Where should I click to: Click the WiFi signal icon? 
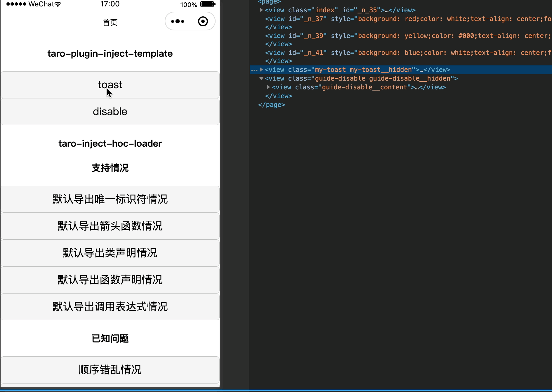pos(58,4)
